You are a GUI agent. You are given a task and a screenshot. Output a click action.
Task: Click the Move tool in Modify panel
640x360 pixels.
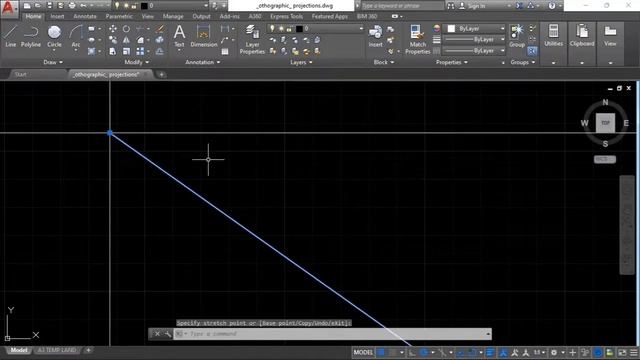click(x=113, y=29)
